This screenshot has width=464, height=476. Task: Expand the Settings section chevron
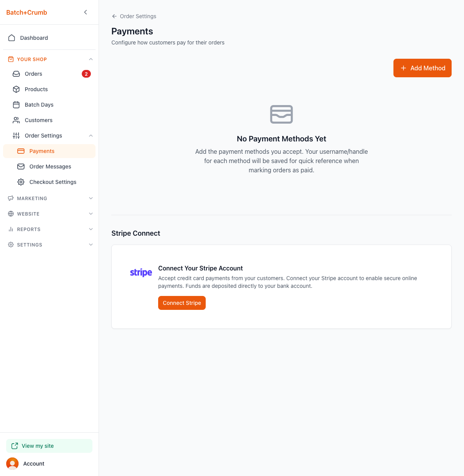pyautogui.click(x=91, y=245)
